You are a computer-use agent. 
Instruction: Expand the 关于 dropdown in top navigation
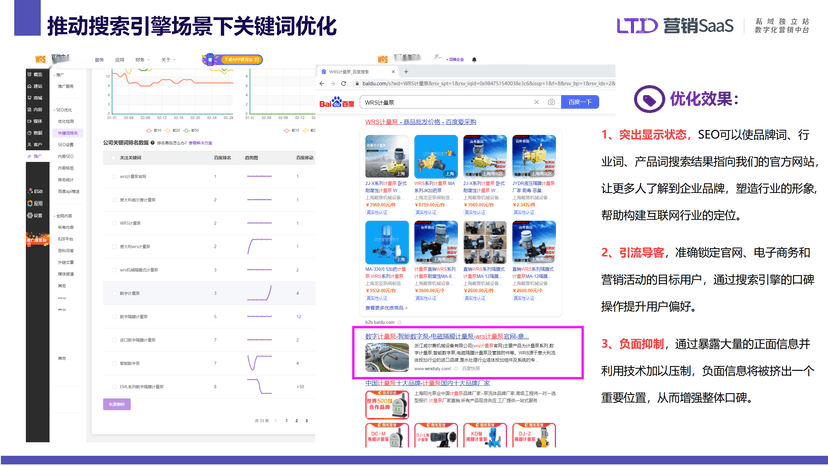[x=167, y=60]
